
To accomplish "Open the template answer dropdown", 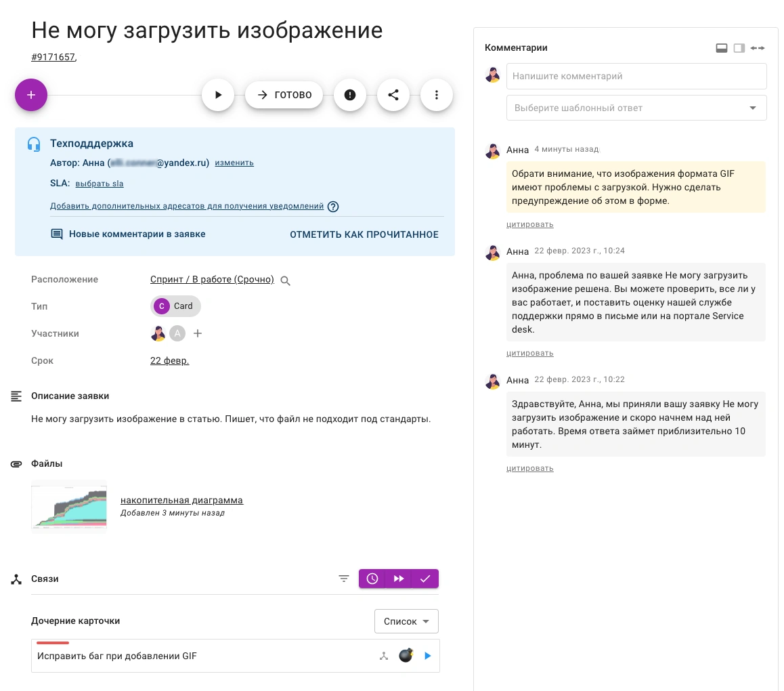I will pos(636,108).
